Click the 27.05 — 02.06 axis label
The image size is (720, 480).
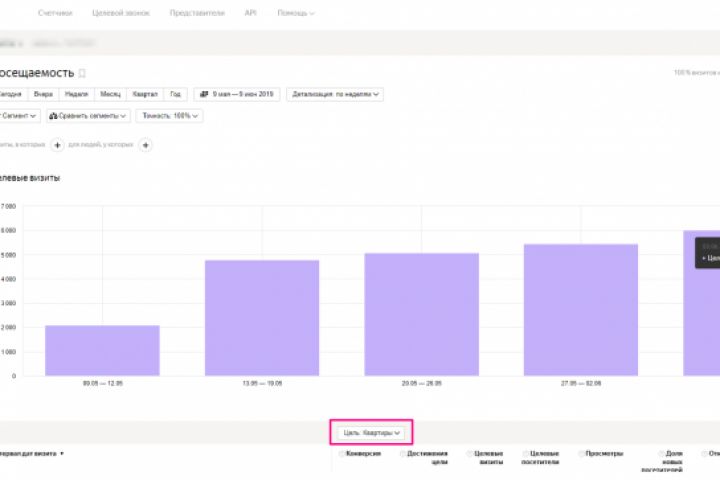pyautogui.click(x=581, y=383)
